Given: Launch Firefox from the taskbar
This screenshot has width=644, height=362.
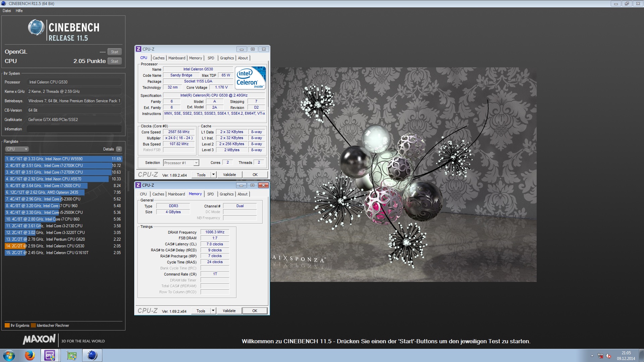Looking at the screenshot, I should (30, 355).
